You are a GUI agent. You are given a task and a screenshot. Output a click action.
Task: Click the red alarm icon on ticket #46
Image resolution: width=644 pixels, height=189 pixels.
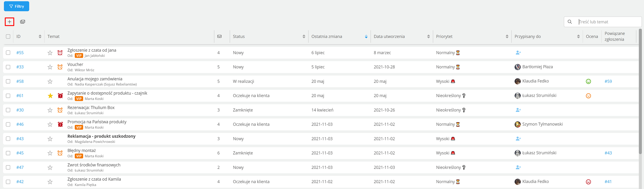pyautogui.click(x=60, y=124)
